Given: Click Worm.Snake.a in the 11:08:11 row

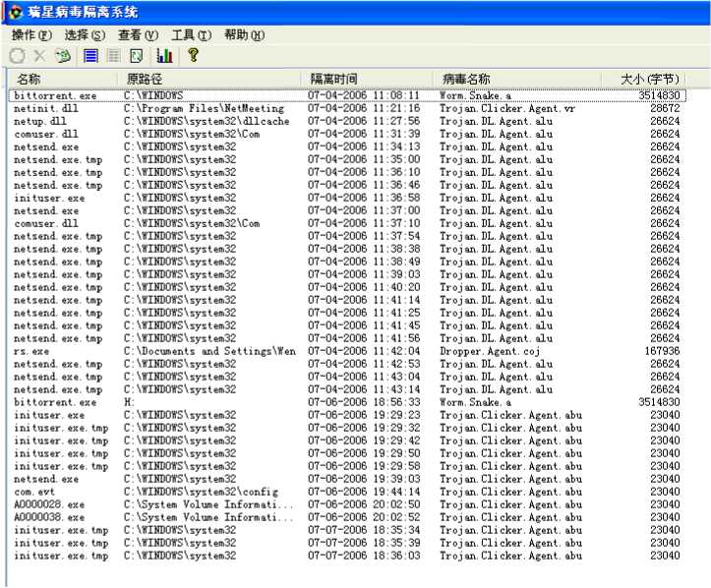Looking at the screenshot, I should 475,95.
